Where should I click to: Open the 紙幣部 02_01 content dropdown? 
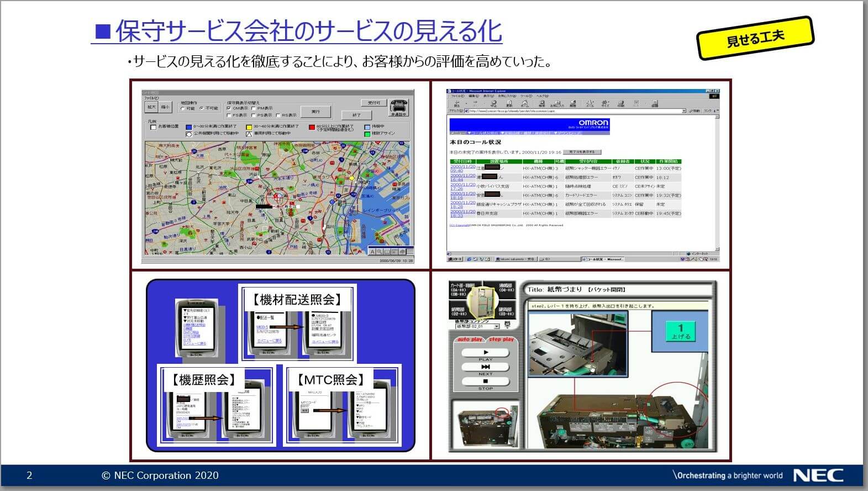pyautogui.click(x=496, y=327)
